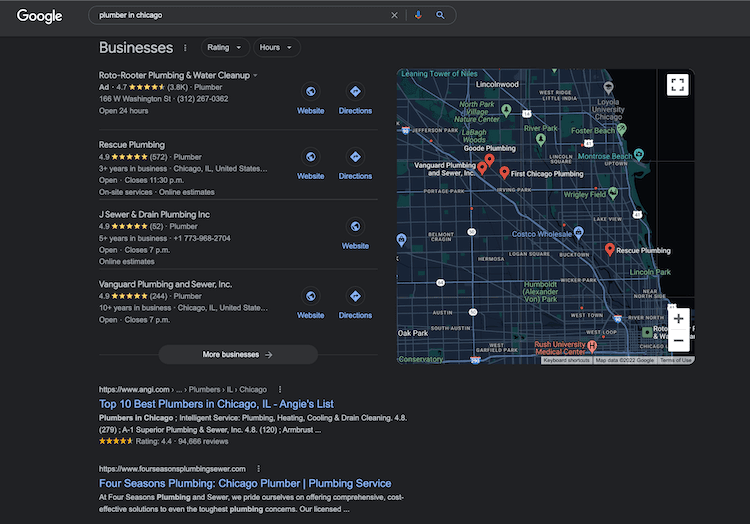Click Rescue Plumbing red map pin
This screenshot has width=750, height=524.
coord(609,249)
